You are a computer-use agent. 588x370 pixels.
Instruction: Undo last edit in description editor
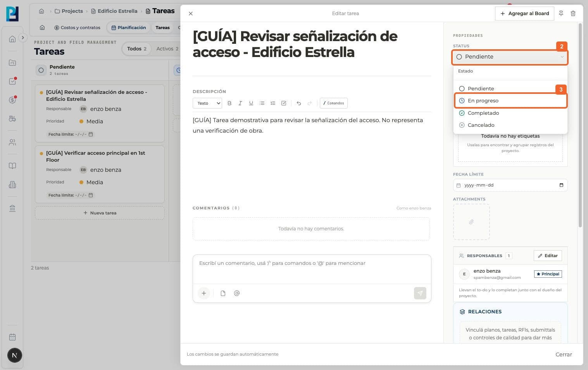(299, 103)
